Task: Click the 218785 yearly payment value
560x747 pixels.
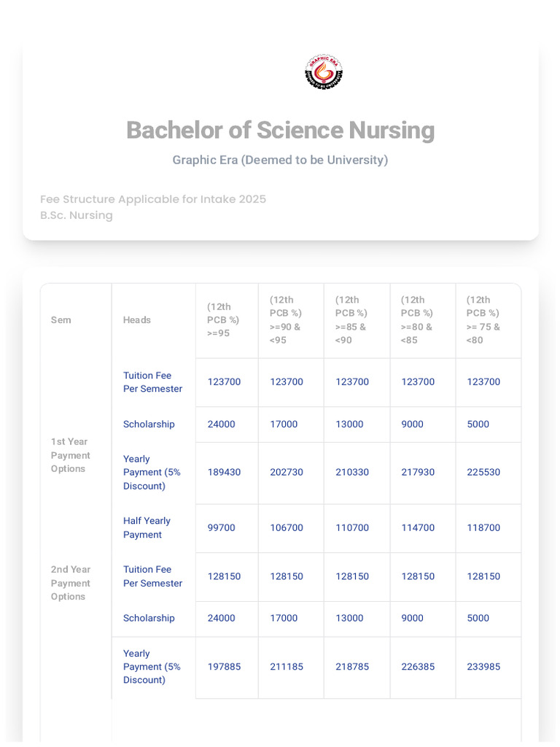Action: tap(352, 667)
